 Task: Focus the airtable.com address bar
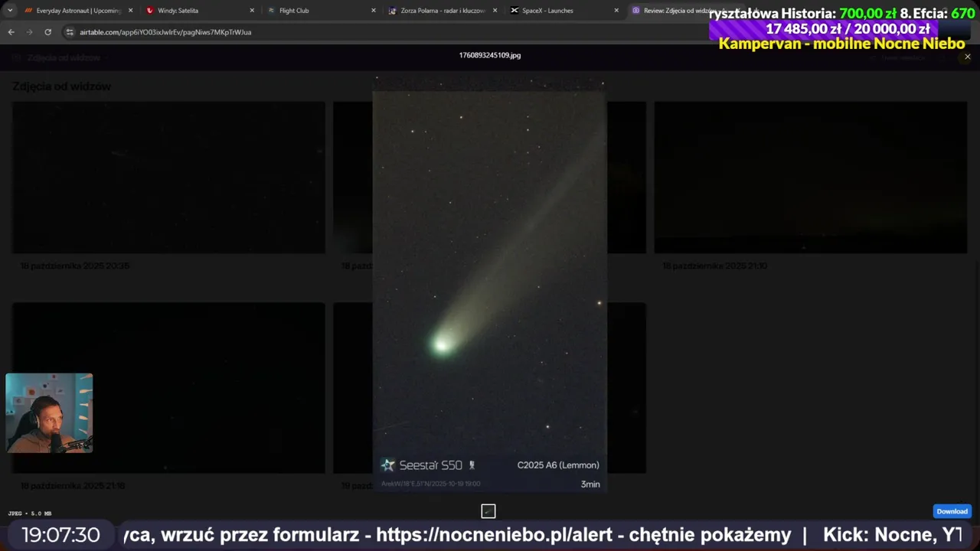click(165, 32)
